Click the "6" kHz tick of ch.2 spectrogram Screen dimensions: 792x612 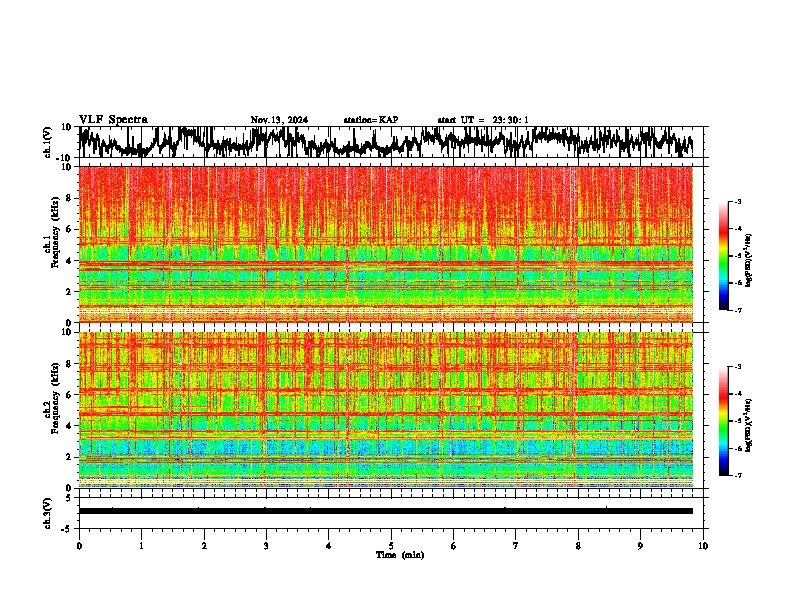point(71,394)
